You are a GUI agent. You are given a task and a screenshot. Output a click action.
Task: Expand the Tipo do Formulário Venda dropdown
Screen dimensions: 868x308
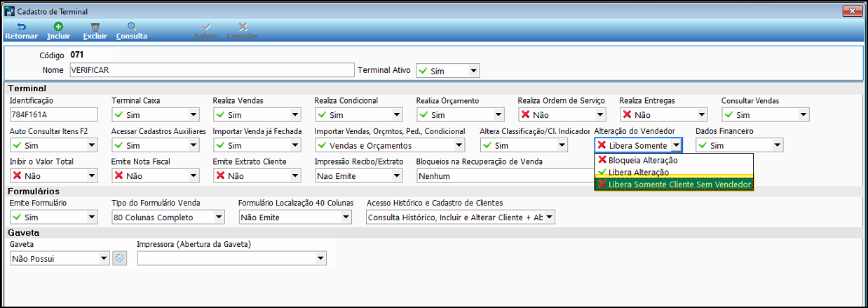pyautogui.click(x=219, y=217)
